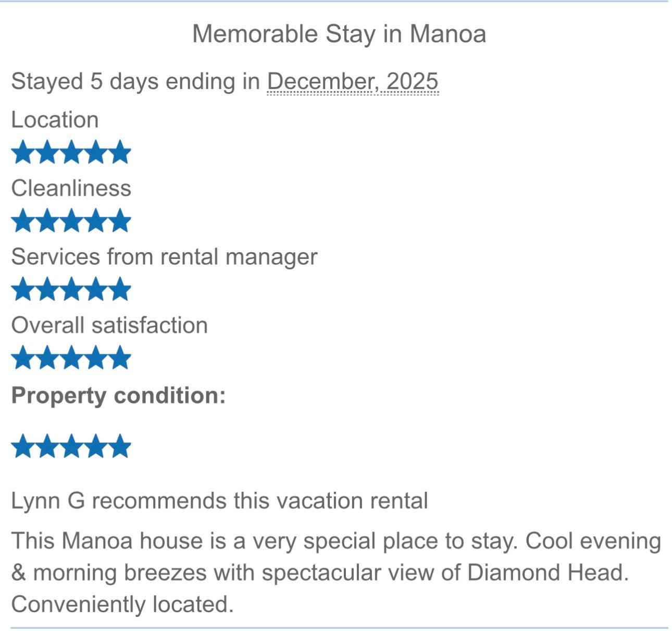
Task: Click the third star under Cleanliness
Action: coord(71,220)
